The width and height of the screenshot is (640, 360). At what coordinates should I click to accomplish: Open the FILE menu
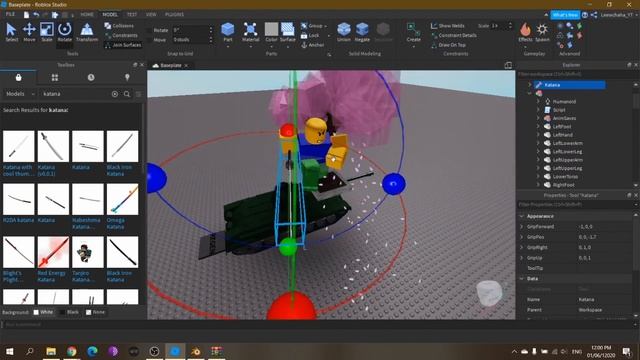[10, 14]
